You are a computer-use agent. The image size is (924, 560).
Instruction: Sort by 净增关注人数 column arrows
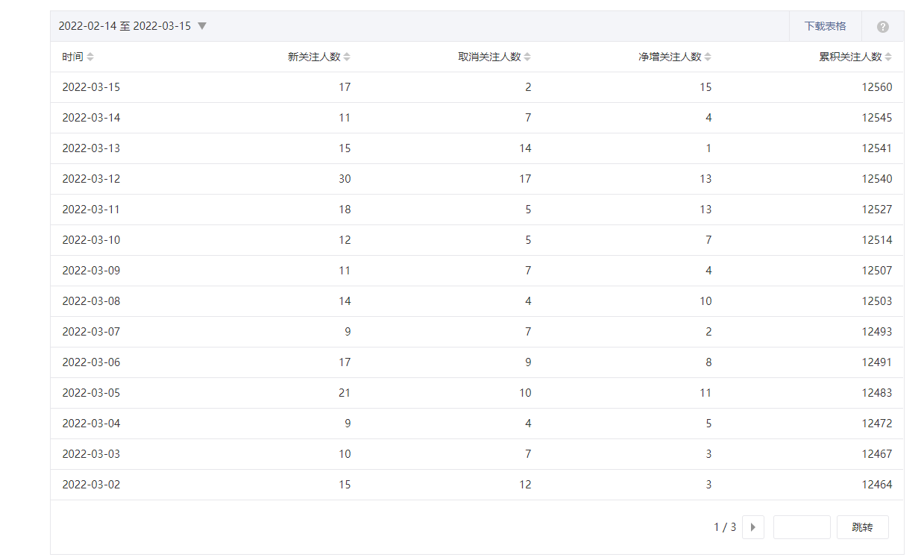pyautogui.click(x=708, y=57)
